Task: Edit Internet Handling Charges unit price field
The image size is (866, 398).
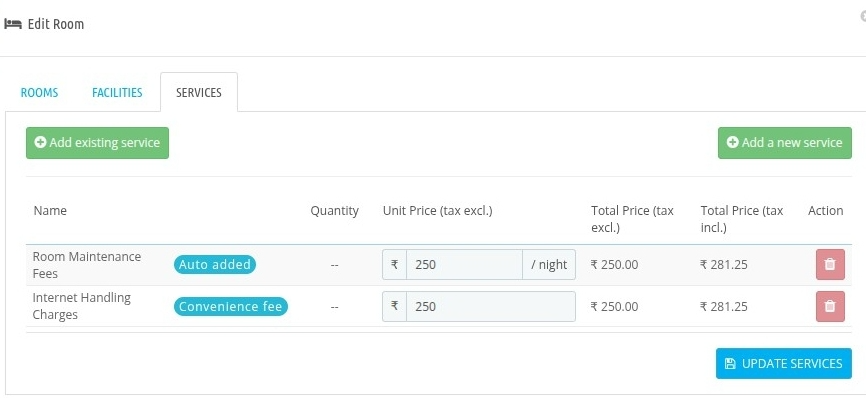Action: click(490, 306)
